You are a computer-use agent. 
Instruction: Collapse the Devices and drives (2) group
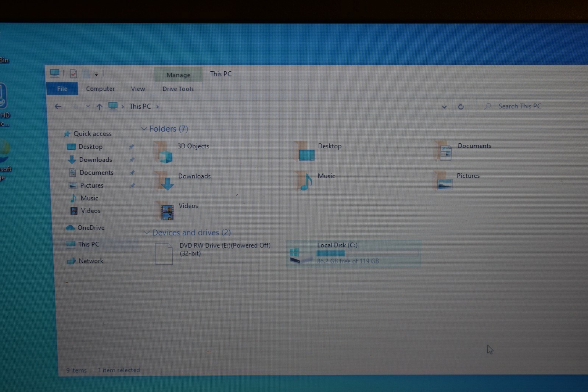[147, 233]
